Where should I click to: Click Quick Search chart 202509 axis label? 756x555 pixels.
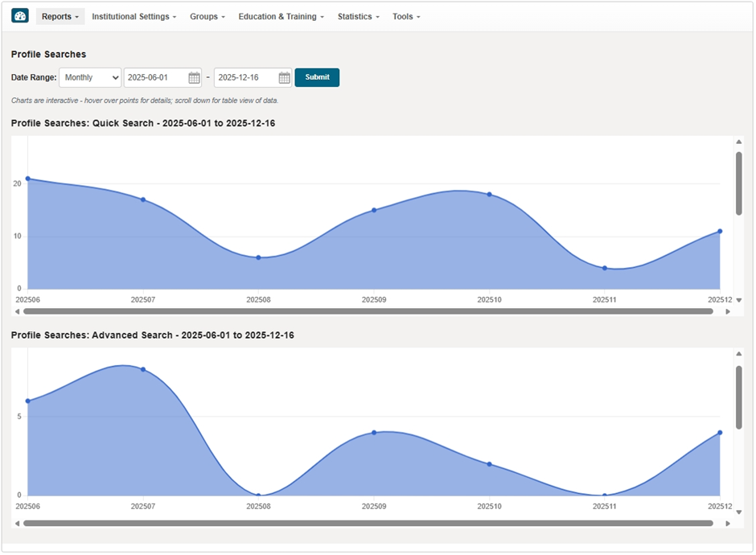point(374,299)
